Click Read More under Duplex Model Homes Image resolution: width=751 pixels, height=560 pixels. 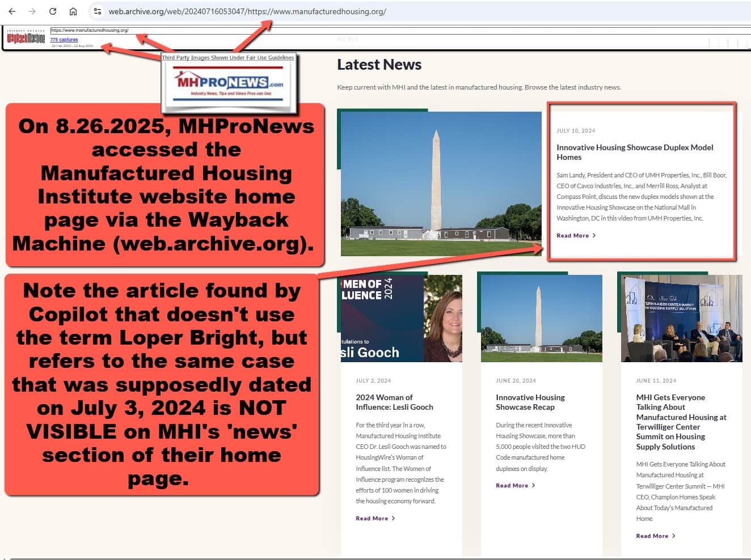click(572, 235)
